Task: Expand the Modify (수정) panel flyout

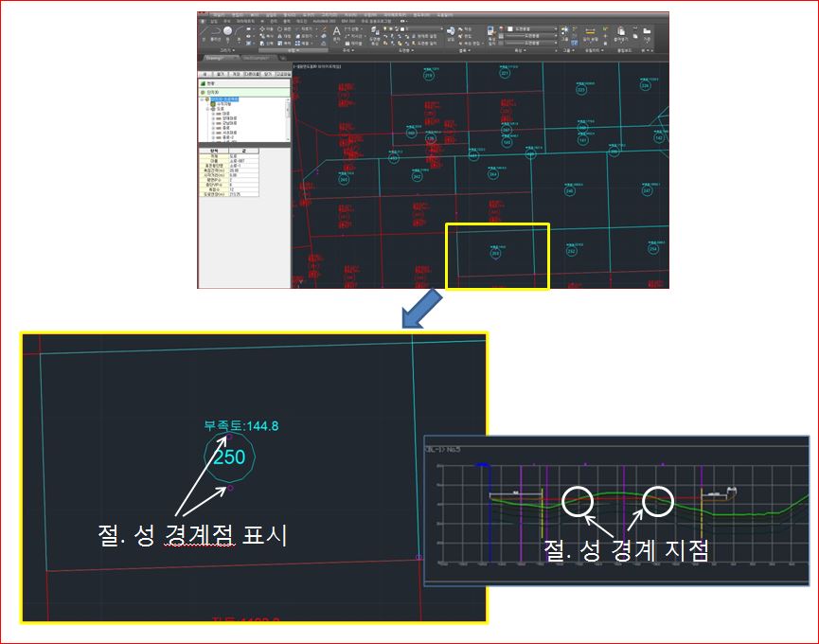Action: pos(293,50)
